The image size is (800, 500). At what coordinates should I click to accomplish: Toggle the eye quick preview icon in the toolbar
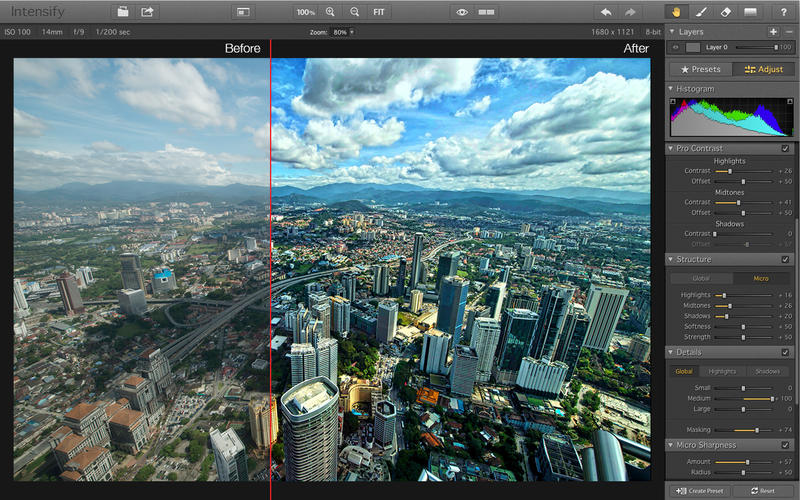tap(461, 12)
